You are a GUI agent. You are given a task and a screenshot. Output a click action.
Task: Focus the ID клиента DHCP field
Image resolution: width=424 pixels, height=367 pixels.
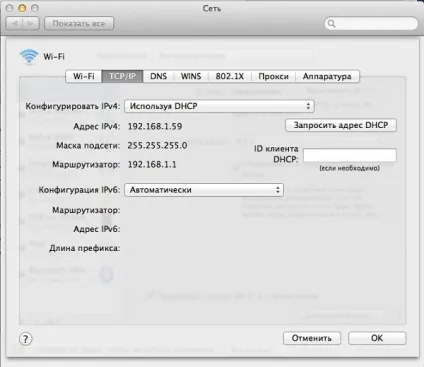pyautogui.click(x=350, y=155)
